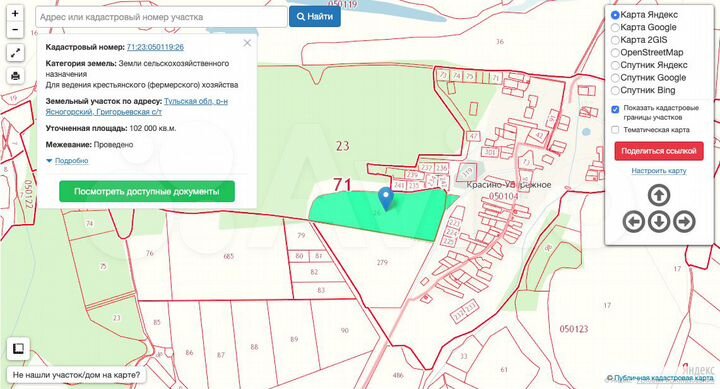Click parcel 685 on the map

(x=228, y=256)
